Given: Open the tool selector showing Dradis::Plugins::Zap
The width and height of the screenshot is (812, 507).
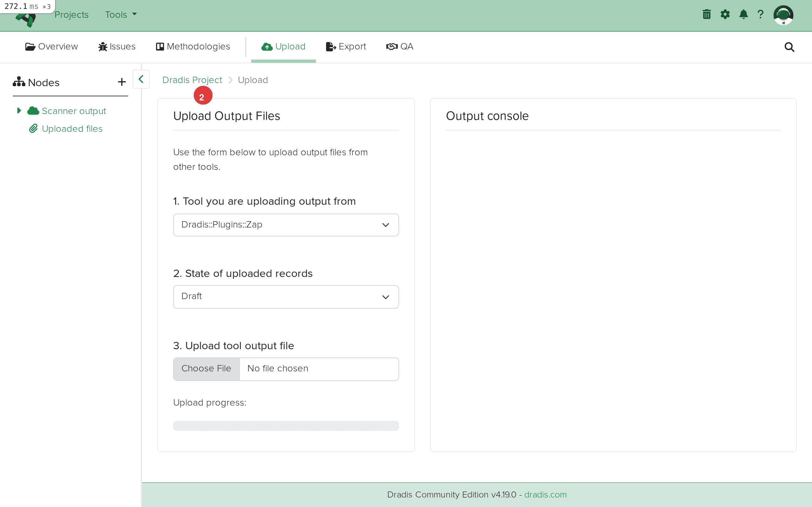Looking at the screenshot, I should tap(285, 225).
